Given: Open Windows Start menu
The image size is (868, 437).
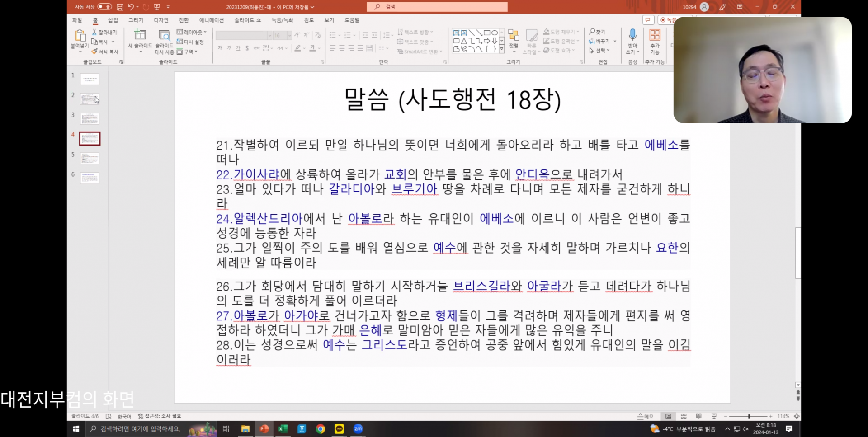Looking at the screenshot, I should 76,429.
